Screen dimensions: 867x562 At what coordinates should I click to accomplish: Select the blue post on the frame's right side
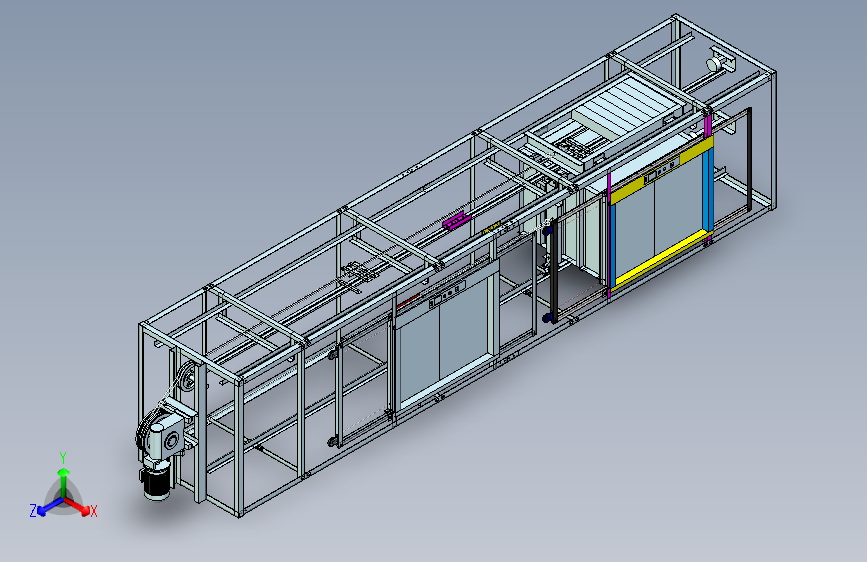[x=707, y=190]
